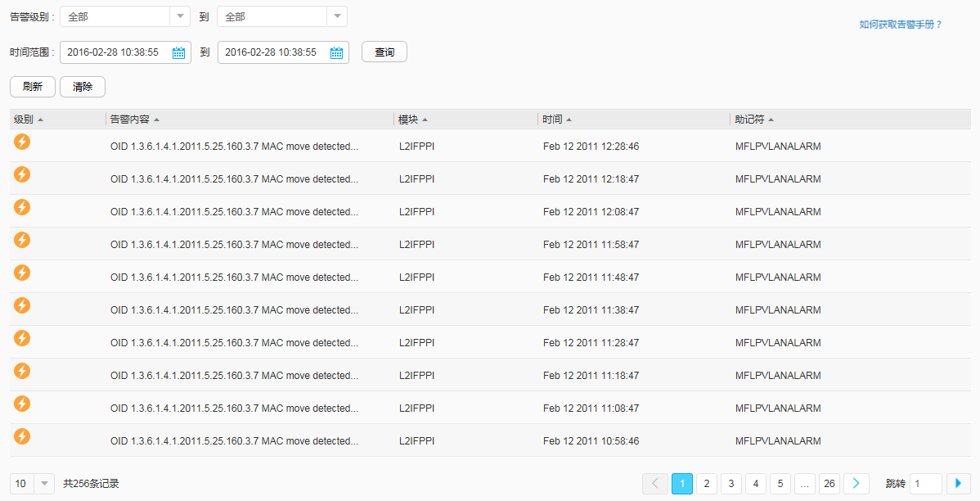Open the end time calendar picker
Screen dimensions: 980x501
(x=336, y=52)
